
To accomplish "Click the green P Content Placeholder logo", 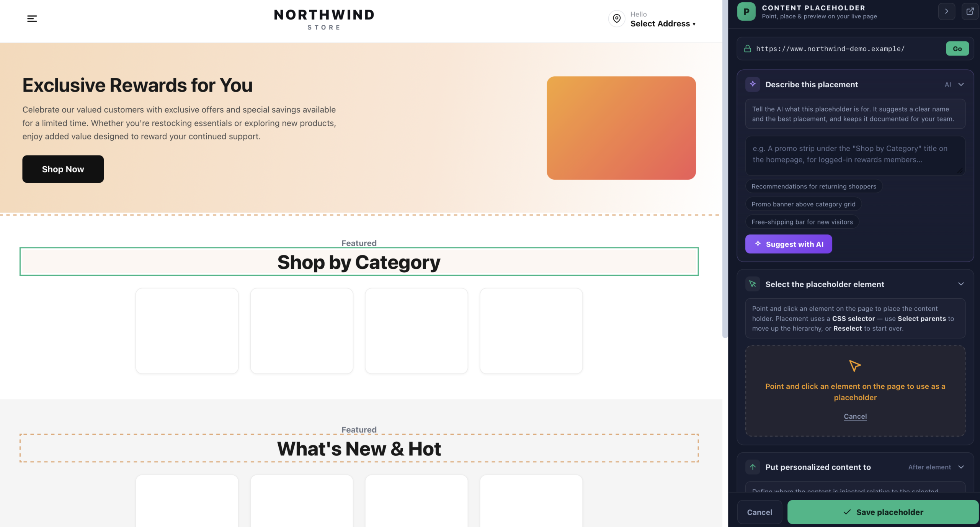I will (746, 11).
